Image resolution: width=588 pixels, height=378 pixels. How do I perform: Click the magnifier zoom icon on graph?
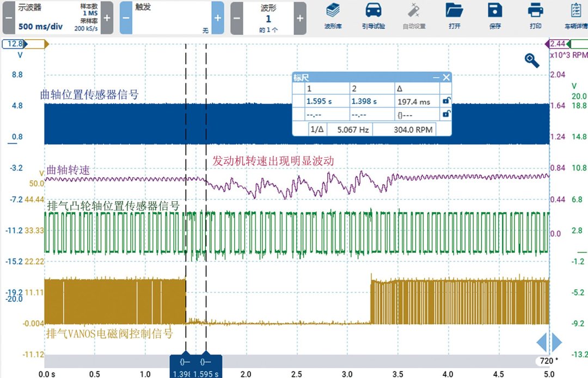pyautogui.click(x=532, y=60)
